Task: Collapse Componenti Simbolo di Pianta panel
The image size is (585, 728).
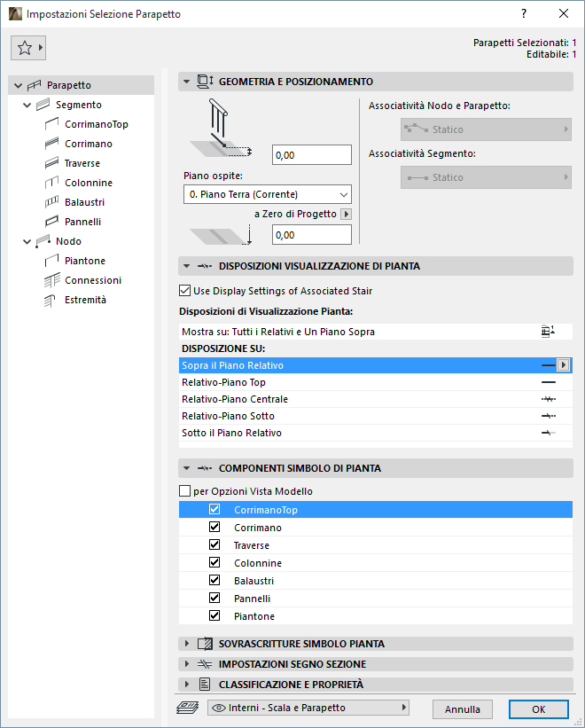Action: pyautogui.click(x=186, y=468)
